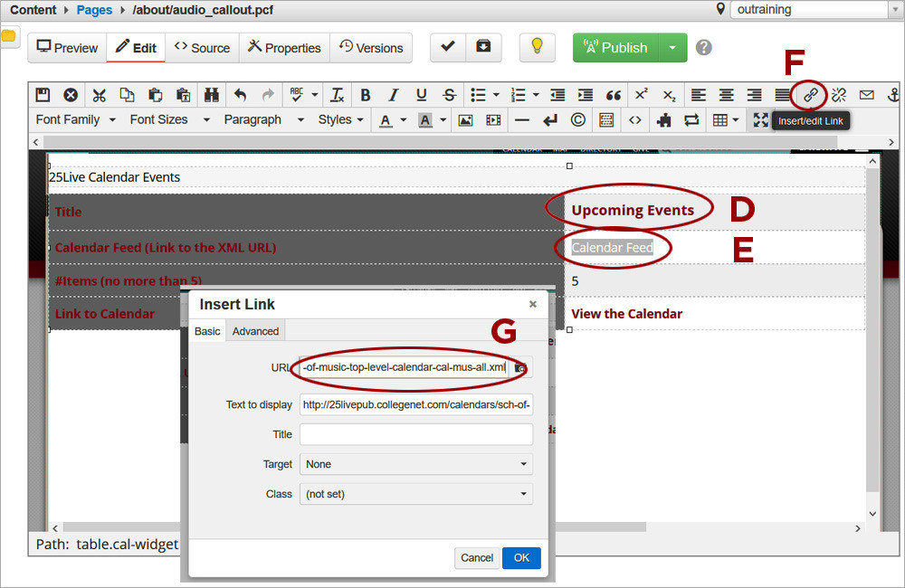Click the Fullscreen toggle icon

pyautogui.click(x=761, y=120)
